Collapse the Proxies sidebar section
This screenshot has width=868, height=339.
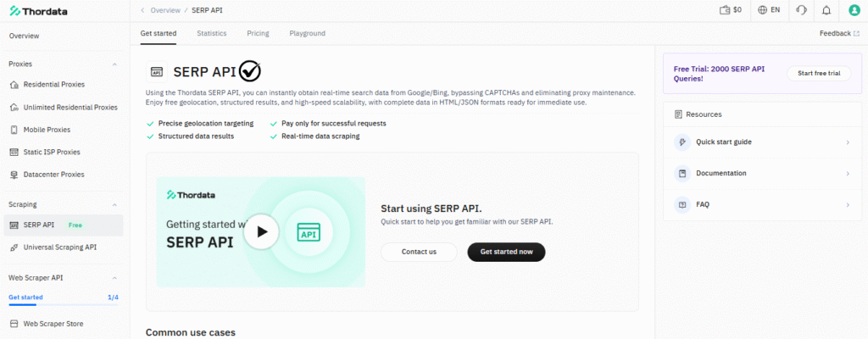pyautogui.click(x=114, y=64)
